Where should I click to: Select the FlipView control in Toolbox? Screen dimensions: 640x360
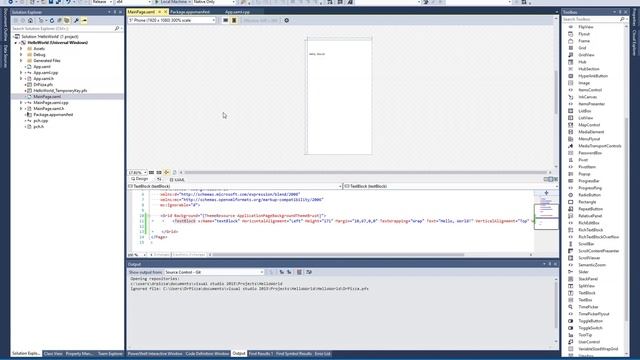click(x=586, y=27)
